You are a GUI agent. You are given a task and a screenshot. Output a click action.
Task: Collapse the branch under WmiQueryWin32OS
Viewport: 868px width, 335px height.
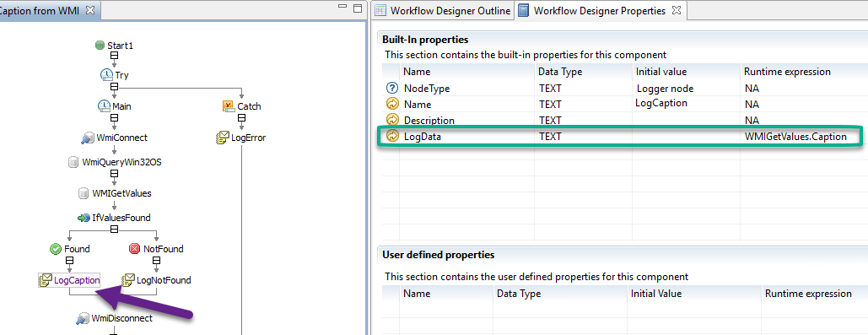114,174
